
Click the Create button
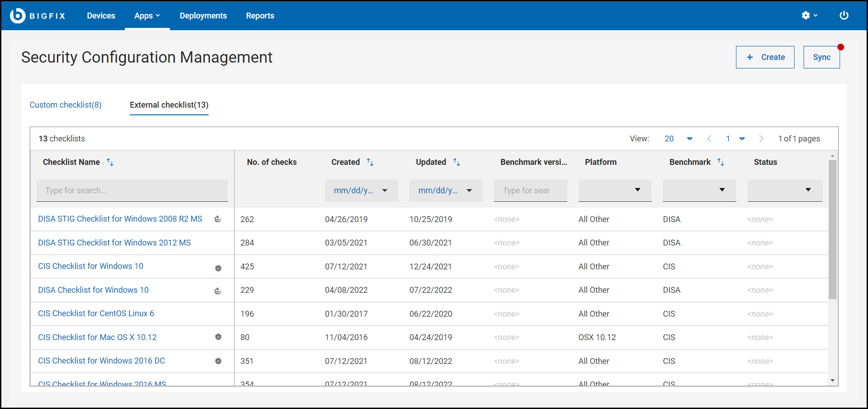pos(765,57)
